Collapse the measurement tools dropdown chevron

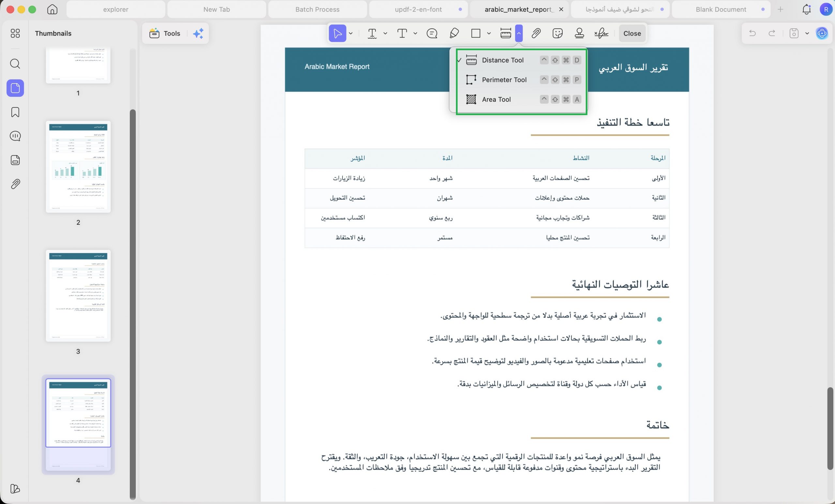519,33
